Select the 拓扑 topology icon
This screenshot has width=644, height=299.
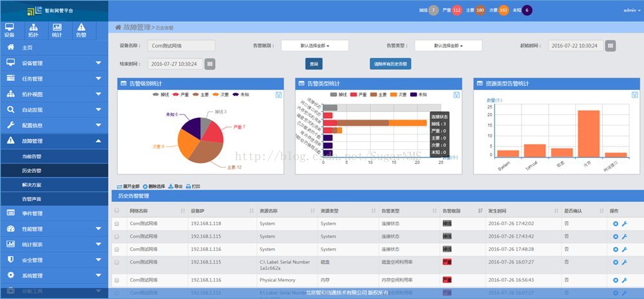pyautogui.click(x=33, y=30)
